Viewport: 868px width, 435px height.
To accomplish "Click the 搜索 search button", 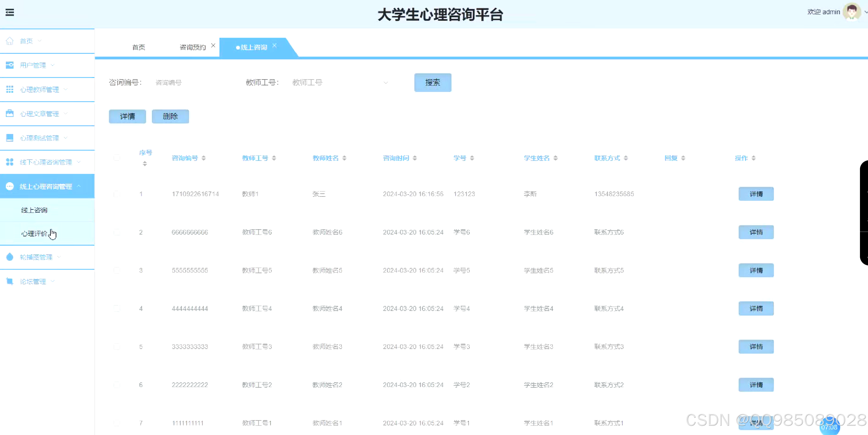I will [x=432, y=82].
